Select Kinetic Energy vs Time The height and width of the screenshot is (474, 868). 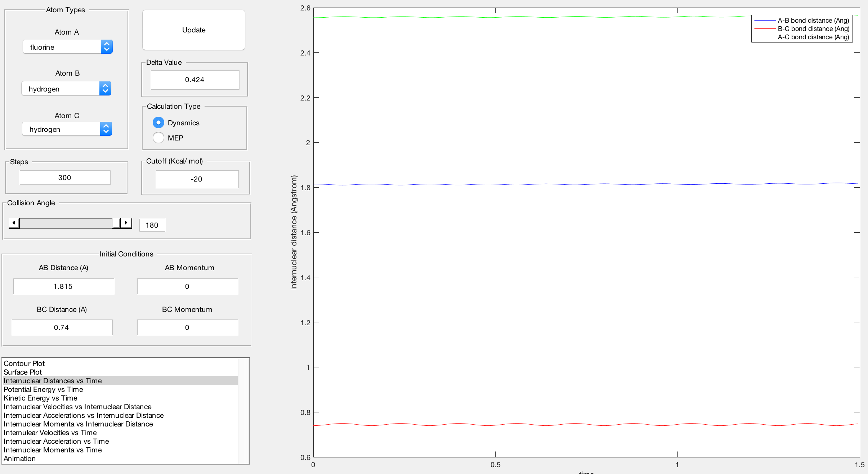click(x=120, y=398)
